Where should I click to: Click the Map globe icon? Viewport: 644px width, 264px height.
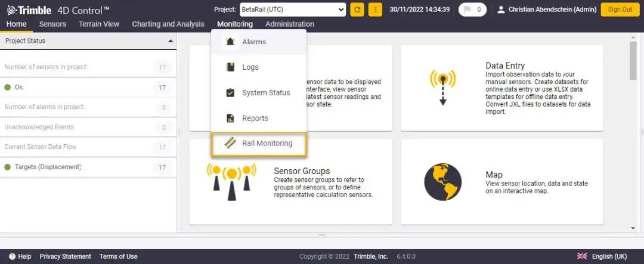pos(442,182)
